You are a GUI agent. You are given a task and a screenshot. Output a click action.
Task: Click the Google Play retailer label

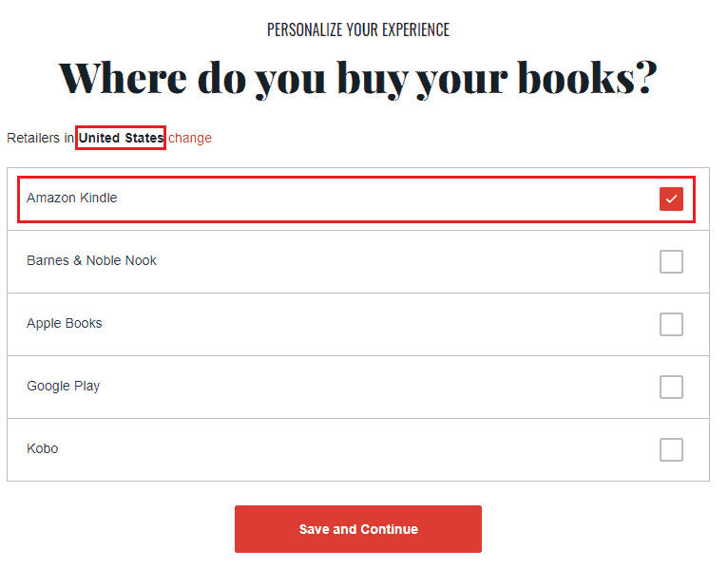click(x=63, y=386)
